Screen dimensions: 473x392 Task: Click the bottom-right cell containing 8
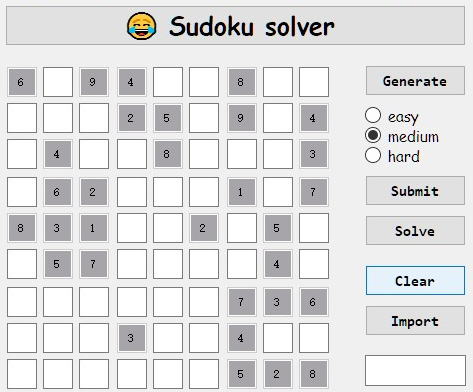[x=314, y=374]
